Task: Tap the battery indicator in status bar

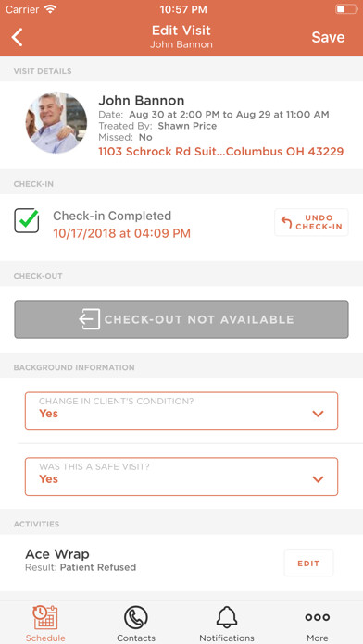Action: coord(345,9)
